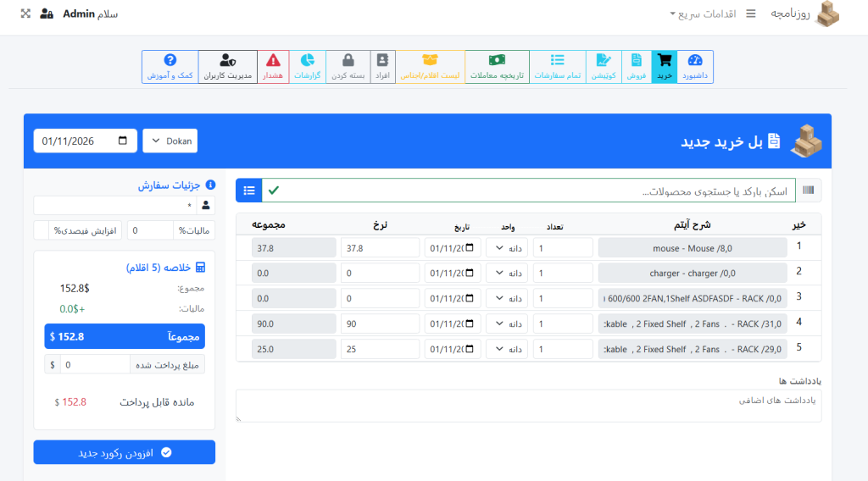This screenshot has width=868, height=481.
Task: Click the user accounts icon beside Admin
Action: click(47, 14)
